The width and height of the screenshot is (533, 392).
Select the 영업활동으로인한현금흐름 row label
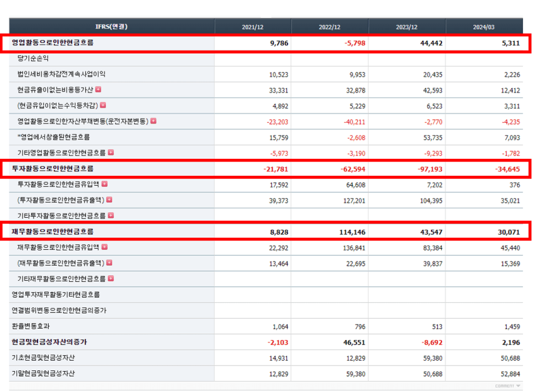52,42
